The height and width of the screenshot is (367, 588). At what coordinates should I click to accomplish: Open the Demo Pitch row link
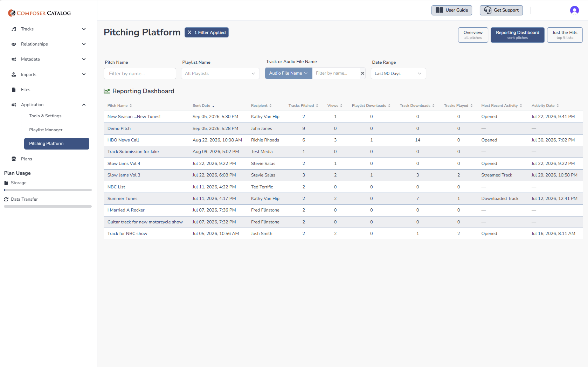(119, 129)
